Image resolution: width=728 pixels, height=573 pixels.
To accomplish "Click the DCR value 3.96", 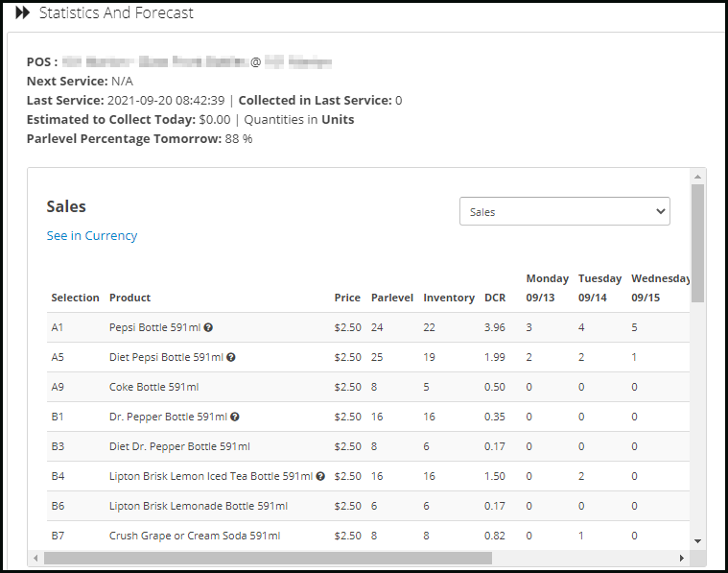I will (495, 327).
